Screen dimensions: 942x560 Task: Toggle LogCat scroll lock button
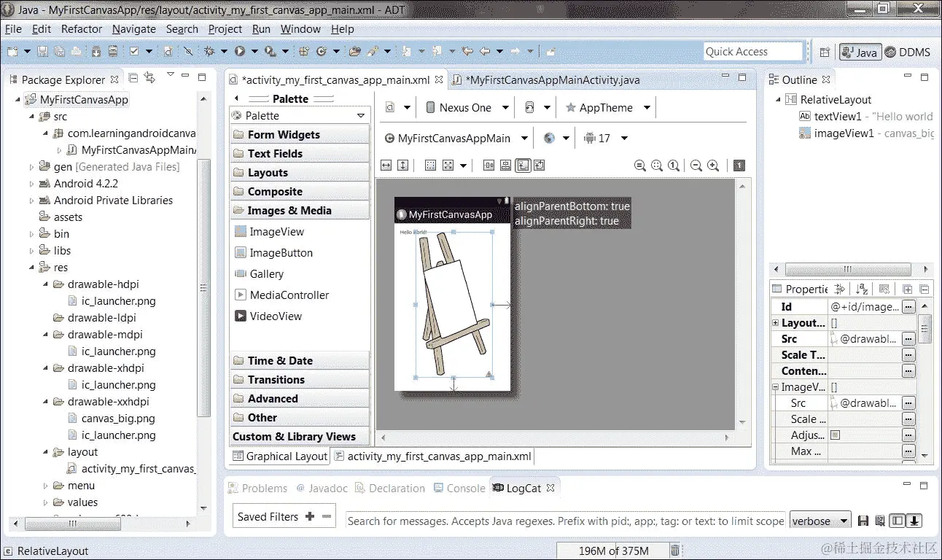click(x=914, y=521)
